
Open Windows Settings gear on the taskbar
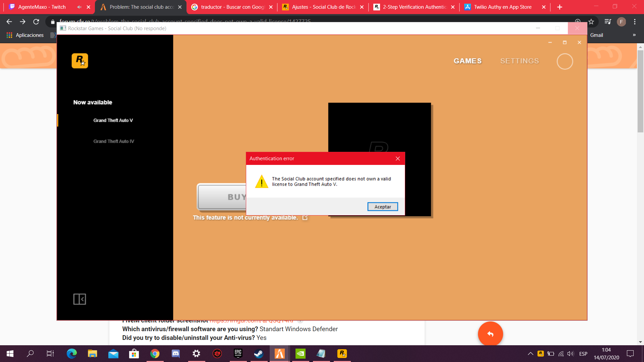197,354
